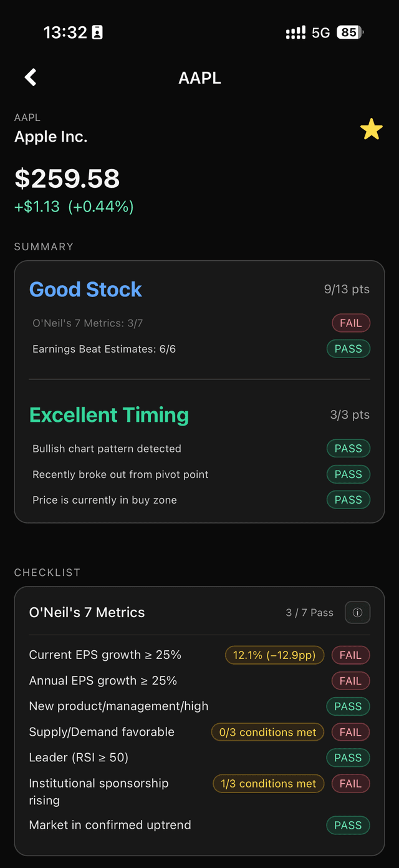Select the 12.1% (−12.9pp) metric badge
The width and height of the screenshot is (399, 868).
pyautogui.click(x=274, y=655)
